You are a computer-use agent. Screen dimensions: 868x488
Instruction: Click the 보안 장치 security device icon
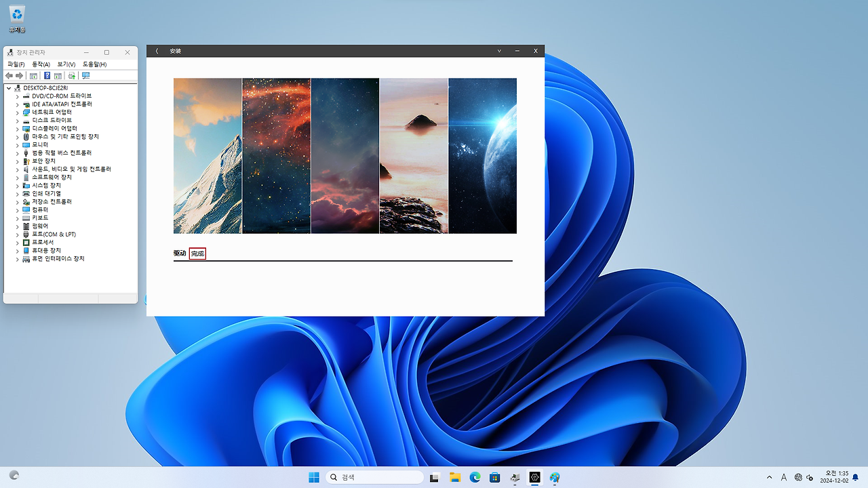coord(26,161)
